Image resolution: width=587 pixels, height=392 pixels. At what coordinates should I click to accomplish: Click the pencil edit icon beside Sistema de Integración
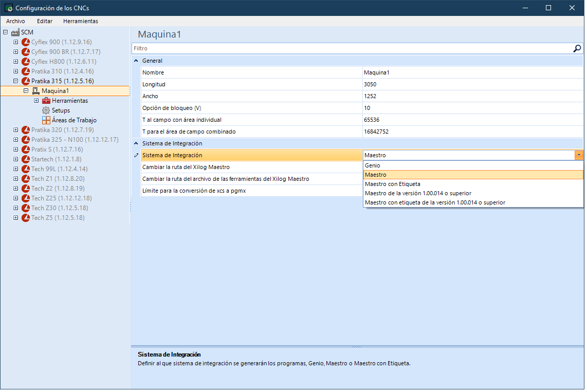[136, 156]
